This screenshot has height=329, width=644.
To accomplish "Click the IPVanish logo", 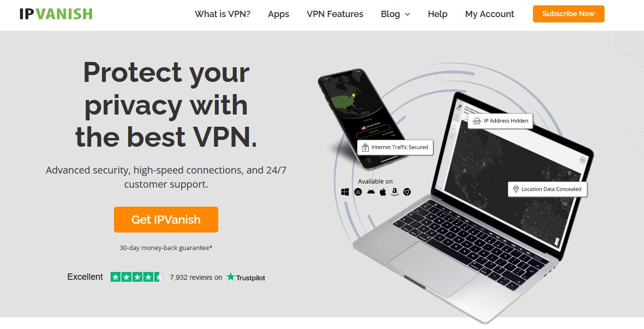I will (x=56, y=14).
